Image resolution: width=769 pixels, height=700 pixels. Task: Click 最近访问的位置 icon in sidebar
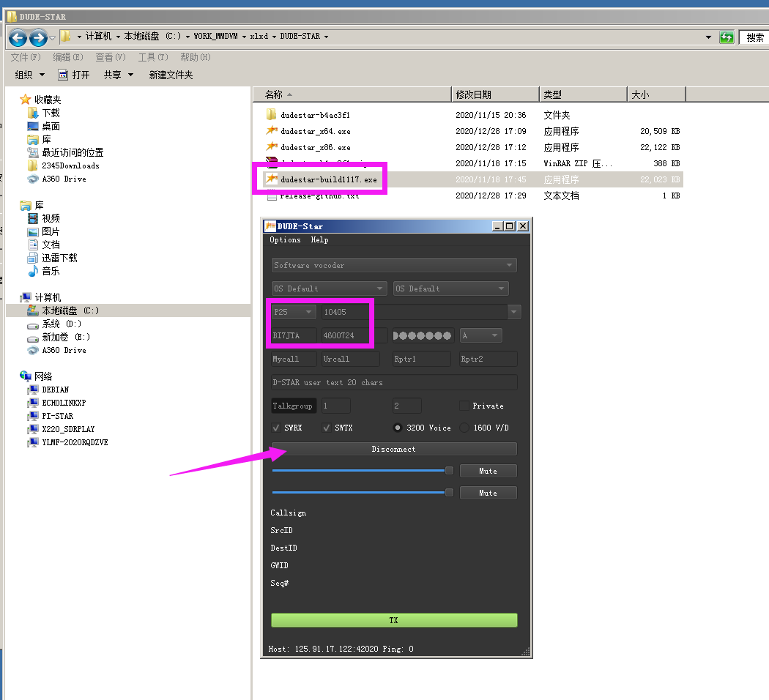coord(33,152)
